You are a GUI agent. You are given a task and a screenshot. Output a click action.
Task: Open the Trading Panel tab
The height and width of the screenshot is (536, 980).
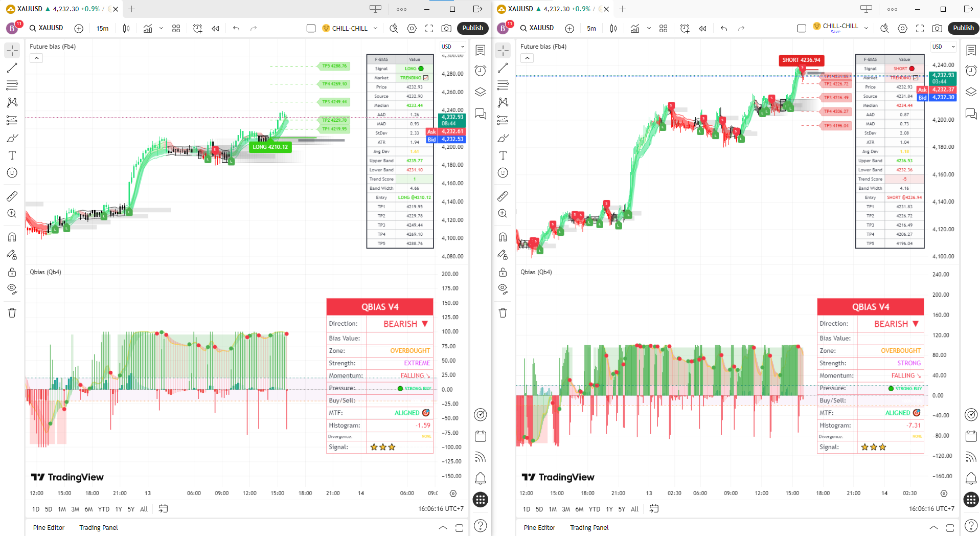[x=98, y=527]
